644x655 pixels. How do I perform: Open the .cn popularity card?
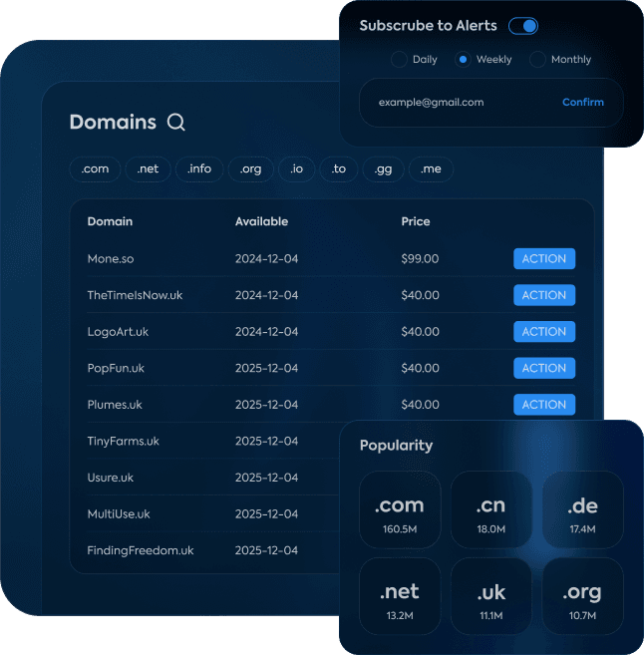tap(490, 510)
